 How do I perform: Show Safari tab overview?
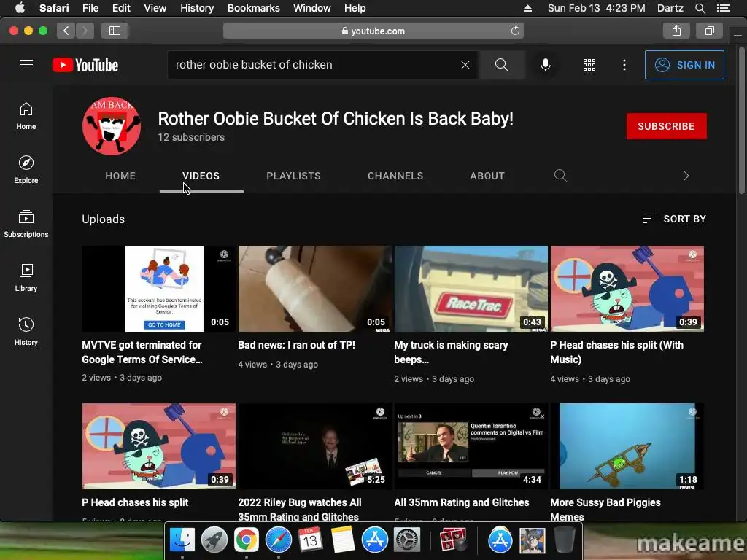coord(709,31)
